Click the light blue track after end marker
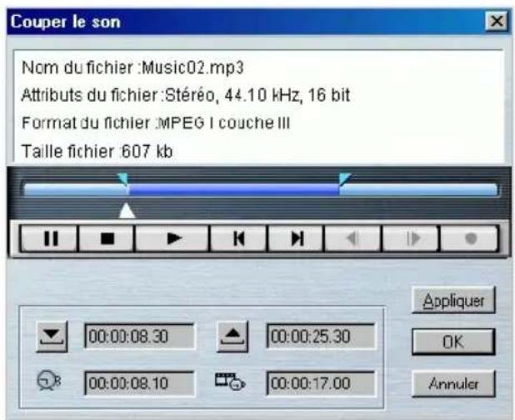Image resolution: width=515 pixels, height=420 pixels. pos(418,190)
